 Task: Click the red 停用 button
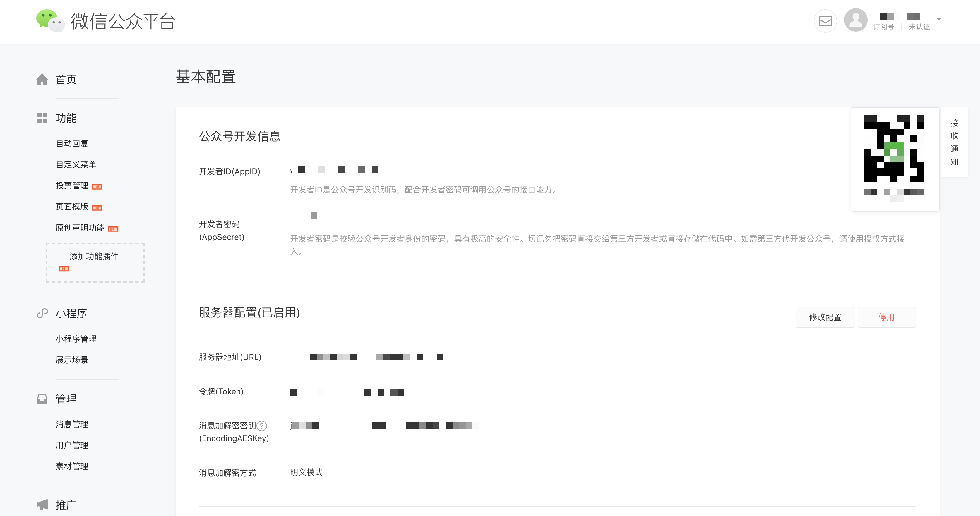[886, 317]
